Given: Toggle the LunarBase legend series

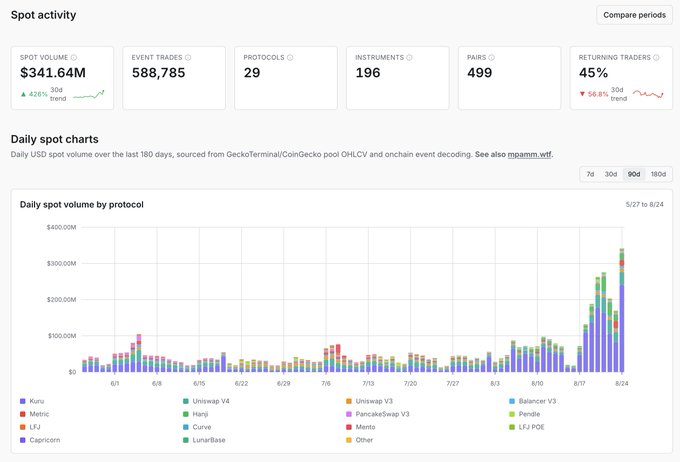Looking at the screenshot, I should point(204,440).
